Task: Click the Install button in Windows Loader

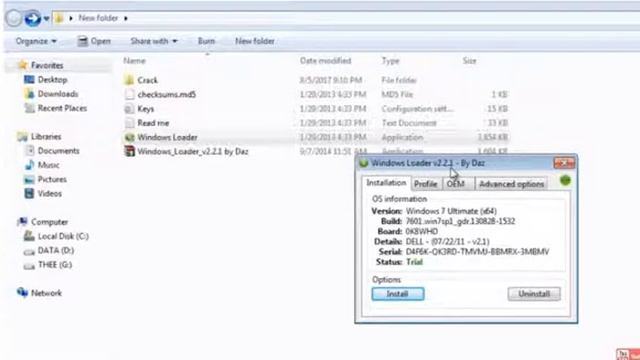Action: (x=398, y=294)
